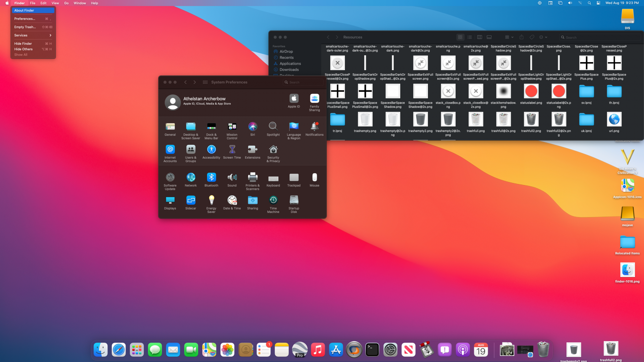The height and width of the screenshot is (362, 644).
Task: Click the Family Sharing icon
Action: pos(314,99)
